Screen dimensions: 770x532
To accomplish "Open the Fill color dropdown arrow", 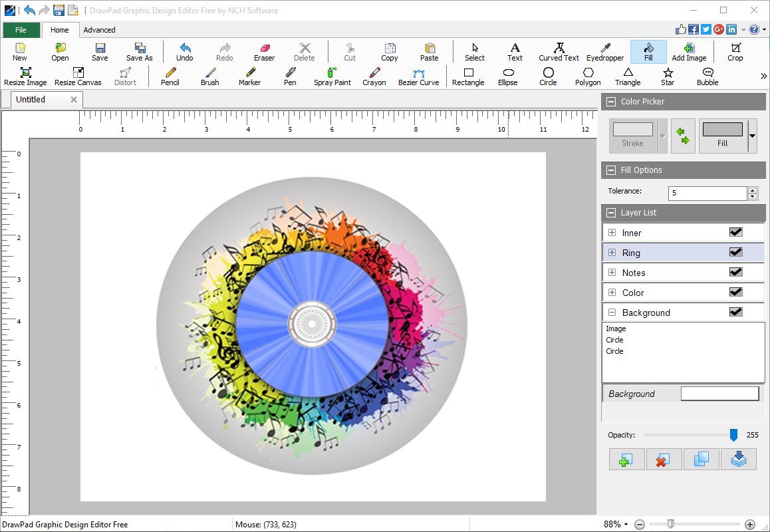I will coord(752,136).
